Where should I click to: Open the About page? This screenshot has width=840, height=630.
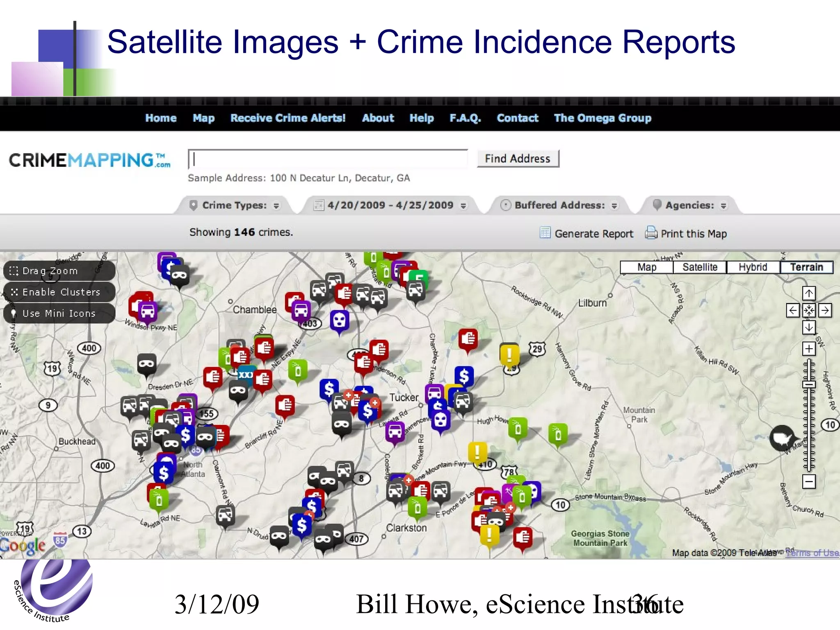[378, 118]
